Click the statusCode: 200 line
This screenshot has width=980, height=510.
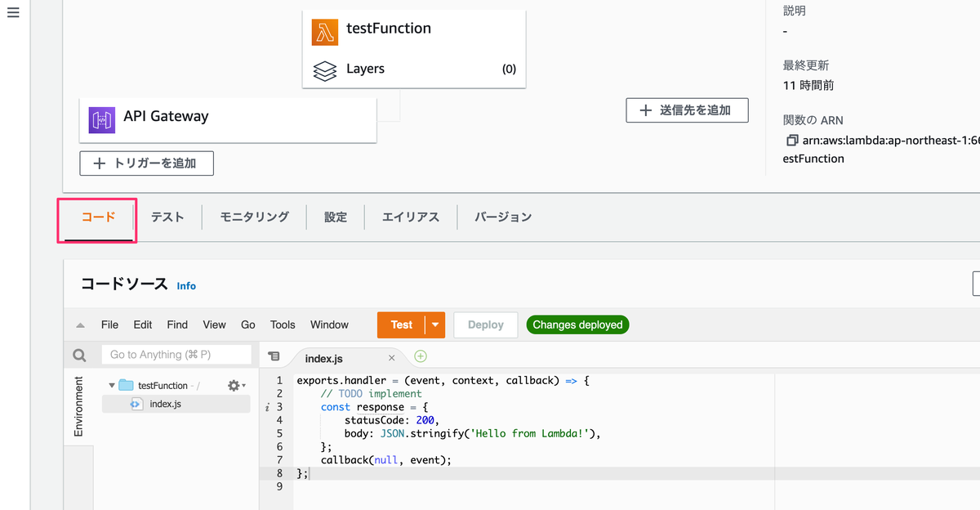392,420
